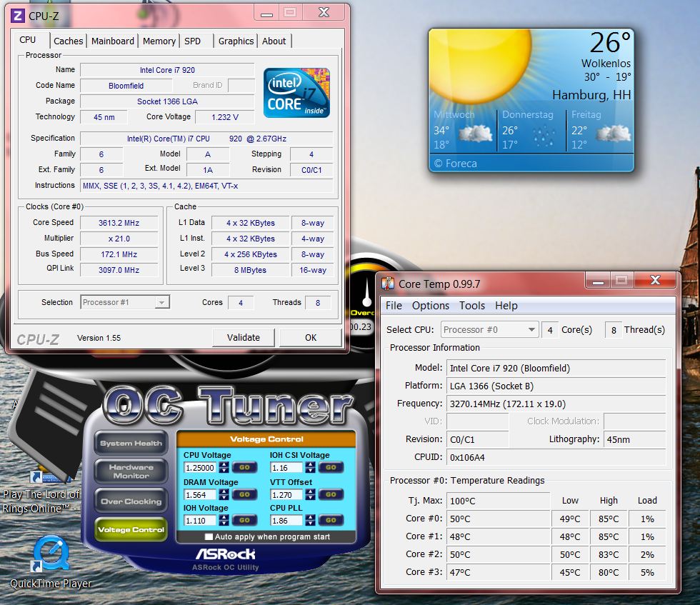The width and height of the screenshot is (700, 605).
Task: Open the QuickTime Player desktop icon
Action: [x=51, y=561]
